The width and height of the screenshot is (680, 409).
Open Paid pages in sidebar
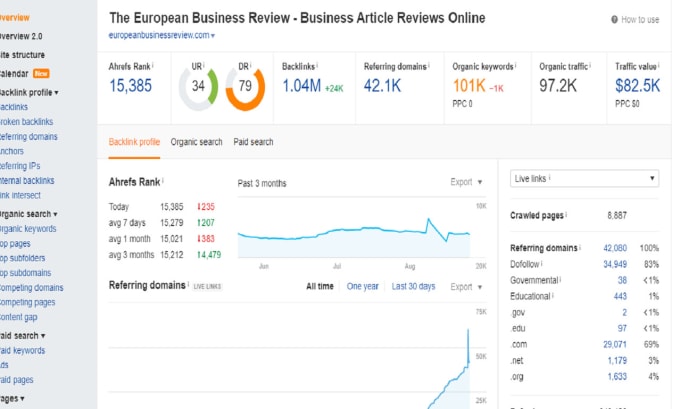(x=17, y=380)
